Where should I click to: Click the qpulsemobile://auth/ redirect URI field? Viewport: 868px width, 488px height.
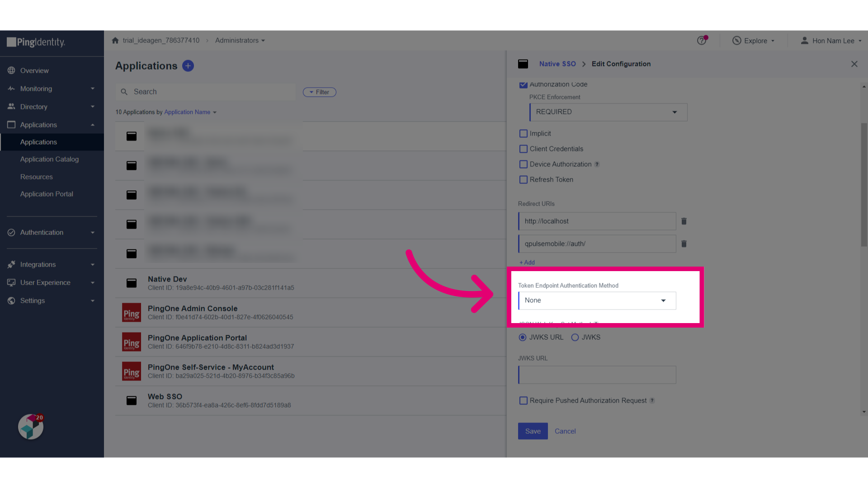click(597, 244)
